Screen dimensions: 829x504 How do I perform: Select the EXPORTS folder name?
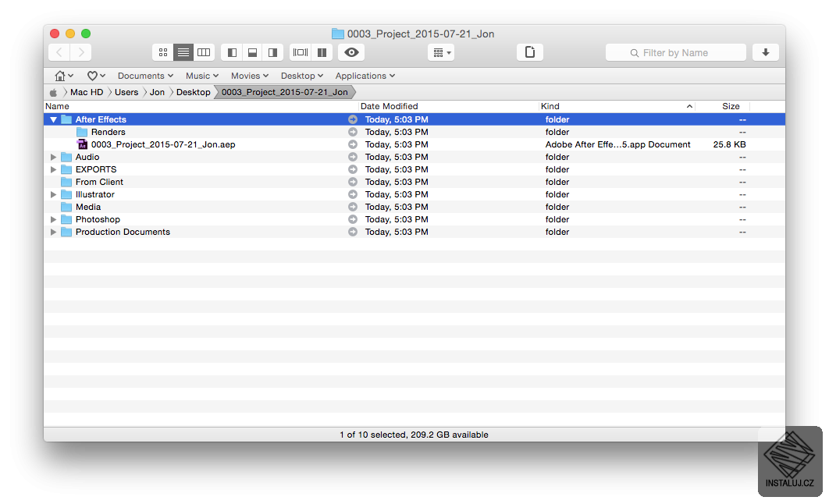click(96, 169)
